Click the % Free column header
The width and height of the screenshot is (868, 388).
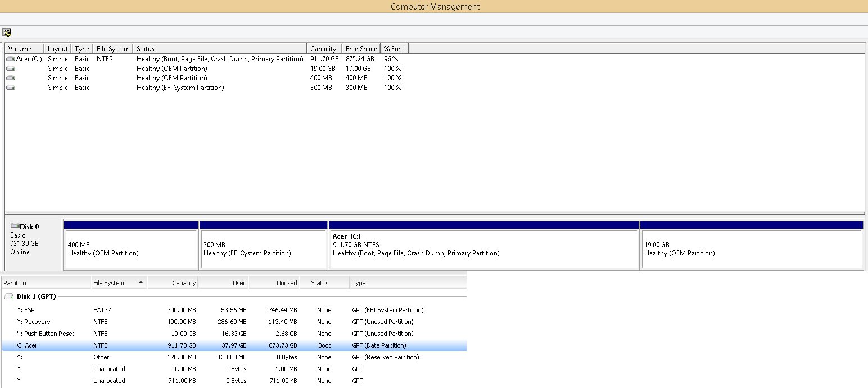[394, 49]
